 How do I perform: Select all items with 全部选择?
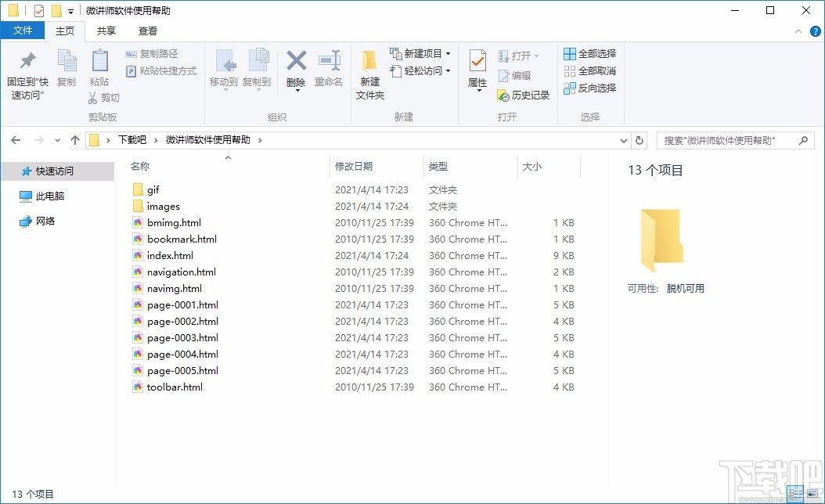click(x=589, y=52)
